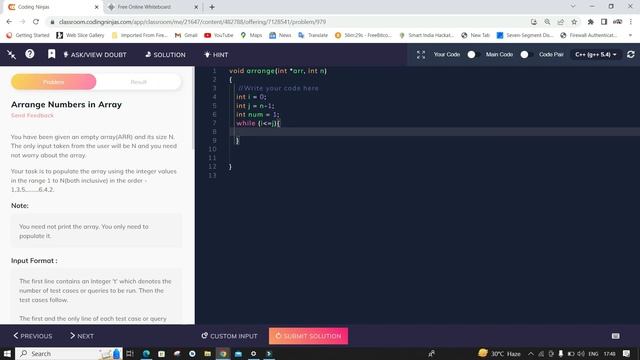Open the Gmail bookmark

(186, 36)
